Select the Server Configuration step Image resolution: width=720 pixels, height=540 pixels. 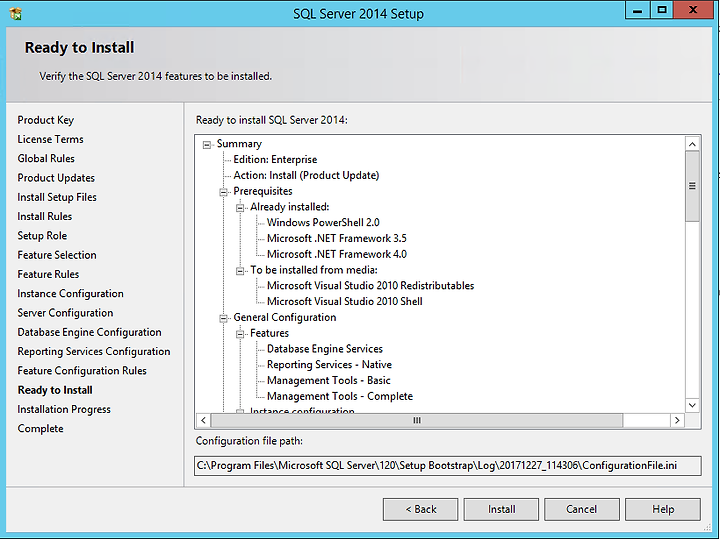tap(65, 313)
